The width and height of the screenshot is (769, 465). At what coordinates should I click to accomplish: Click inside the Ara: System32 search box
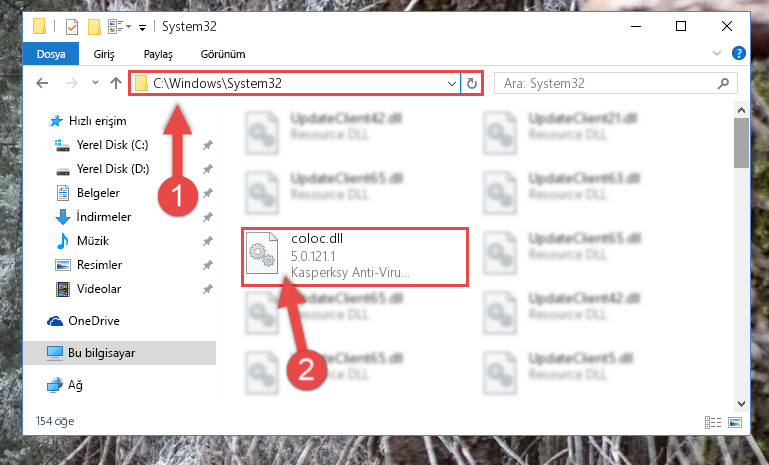point(608,83)
